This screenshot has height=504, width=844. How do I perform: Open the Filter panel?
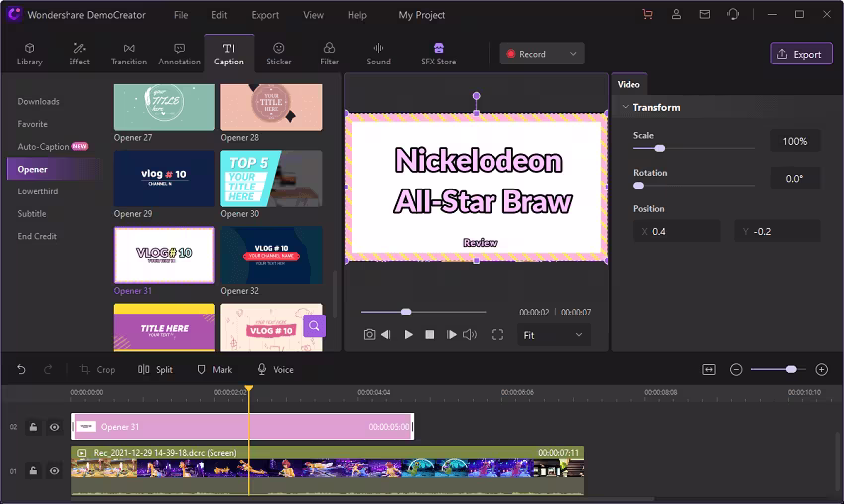[x=329, y=54]
